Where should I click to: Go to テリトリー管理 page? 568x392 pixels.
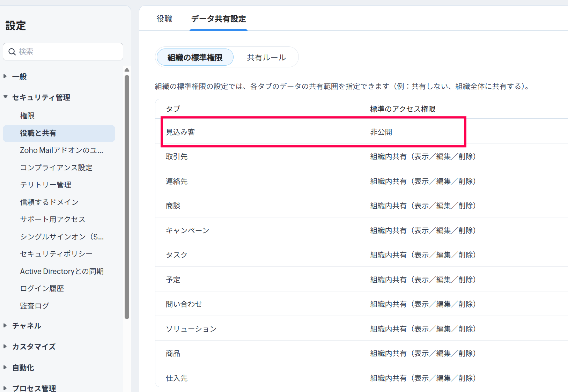tap(46, 185)
